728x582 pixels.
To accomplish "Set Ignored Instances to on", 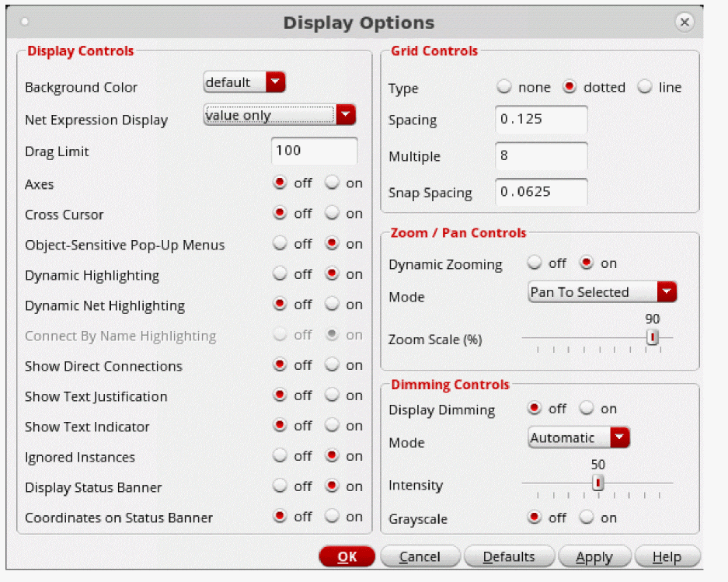I will pos(332,455).
